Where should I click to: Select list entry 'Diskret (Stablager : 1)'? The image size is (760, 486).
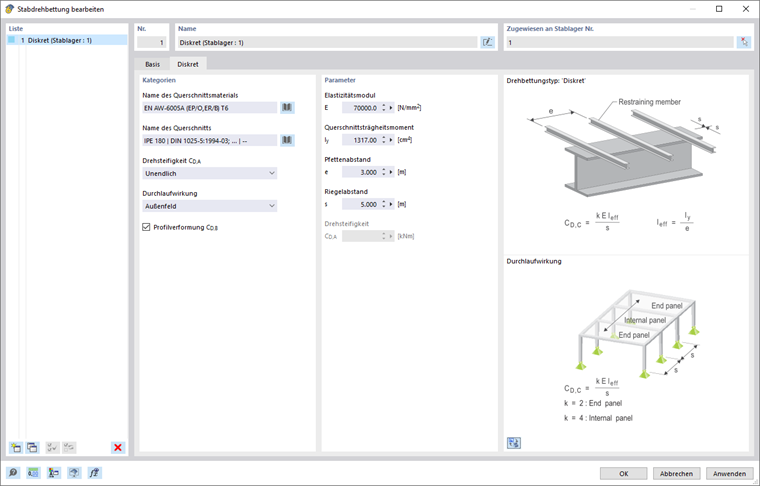(x=67, y=40)
